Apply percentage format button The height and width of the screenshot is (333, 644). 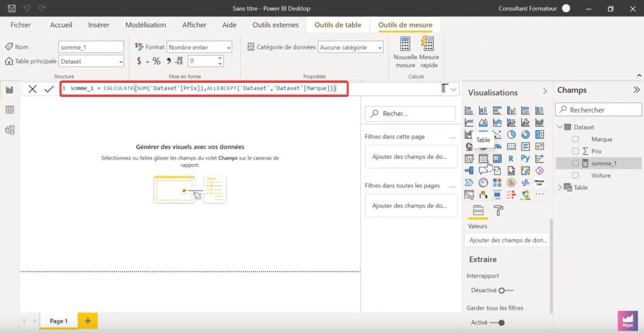[x=157, y=62]
